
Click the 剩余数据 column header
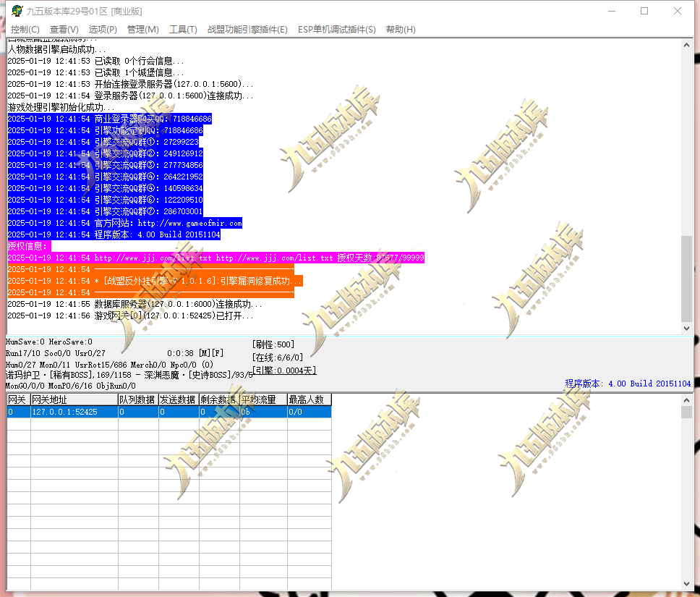[219, 399]
